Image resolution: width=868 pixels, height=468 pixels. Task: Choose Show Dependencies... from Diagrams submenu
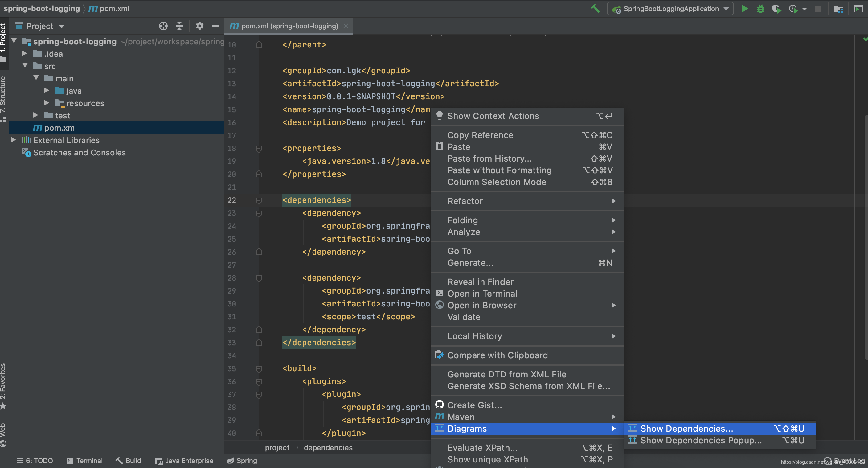pyautogui.click(x=719, y=428)
